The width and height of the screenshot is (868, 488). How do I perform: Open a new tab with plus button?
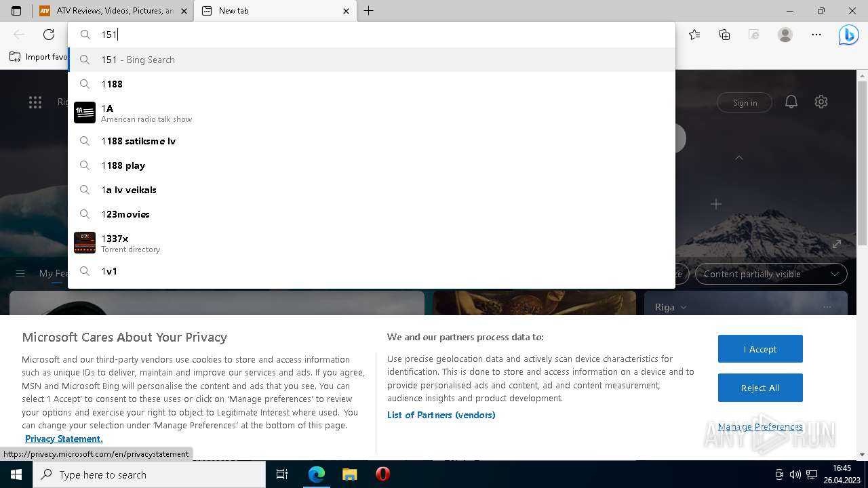pyautogui.click(x=368, y=11)
